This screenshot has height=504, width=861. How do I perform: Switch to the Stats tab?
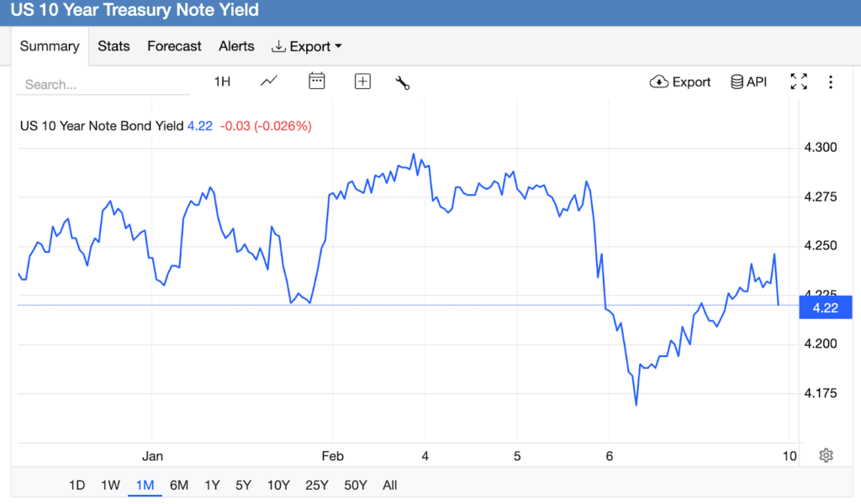coord(114,46)
